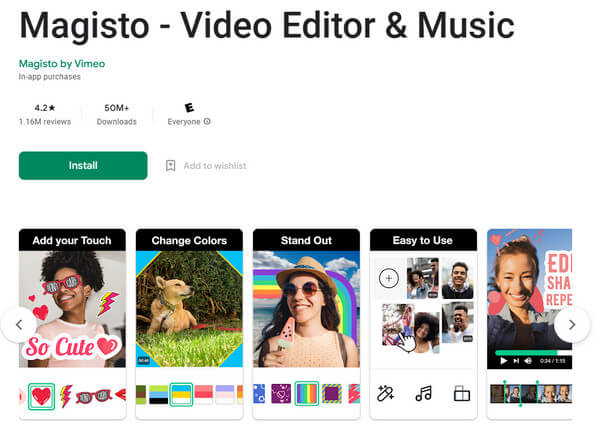Select the blue dotted frame
The height and width of the screenshot is (424, 600).
pyautogui.click(x=259, y=393)
